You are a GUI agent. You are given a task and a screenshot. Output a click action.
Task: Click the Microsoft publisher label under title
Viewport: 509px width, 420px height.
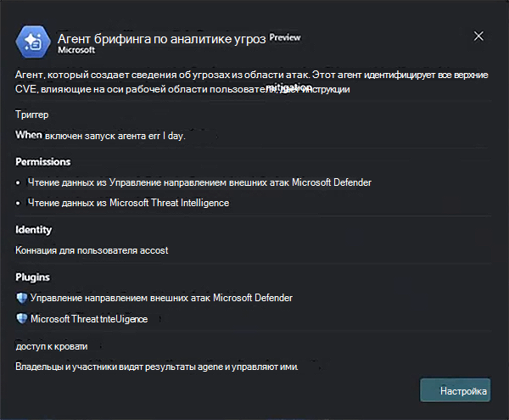pos(76,51)
